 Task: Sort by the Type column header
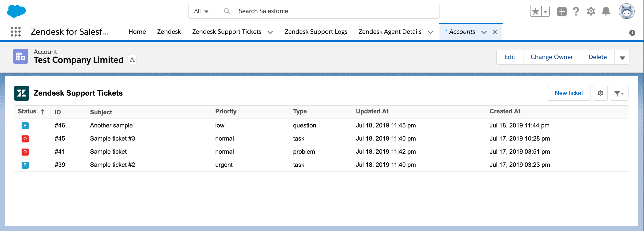tap(299, 111)
